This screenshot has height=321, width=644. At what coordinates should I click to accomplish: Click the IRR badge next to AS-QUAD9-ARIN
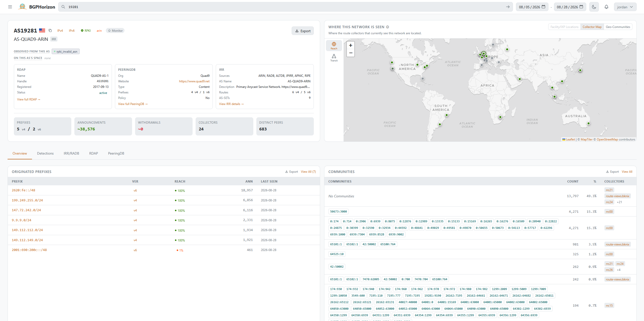tap(54, 39)
